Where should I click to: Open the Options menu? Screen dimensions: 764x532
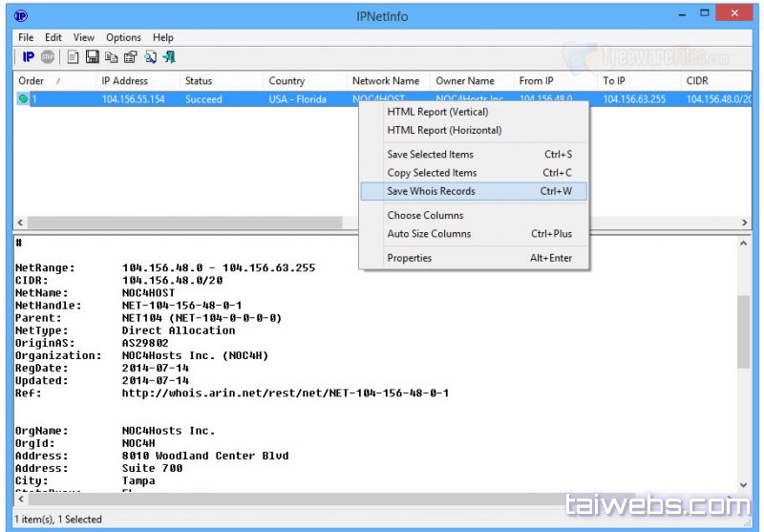coord(123,37)
